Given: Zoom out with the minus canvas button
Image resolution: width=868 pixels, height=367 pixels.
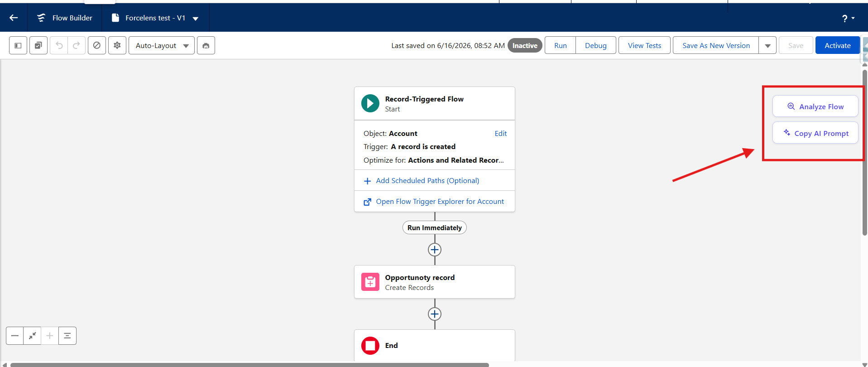Looking at the screenshot, I should (x=14, y=336).
